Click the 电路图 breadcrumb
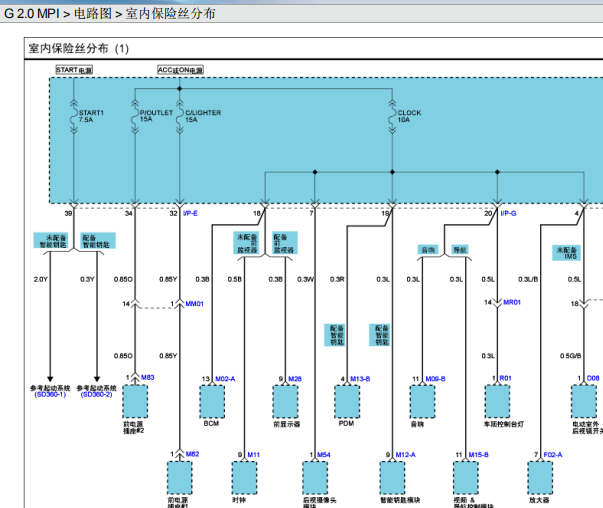Viewport: 603px width, 508px height. pyautogui.click(x=93, y=14)
